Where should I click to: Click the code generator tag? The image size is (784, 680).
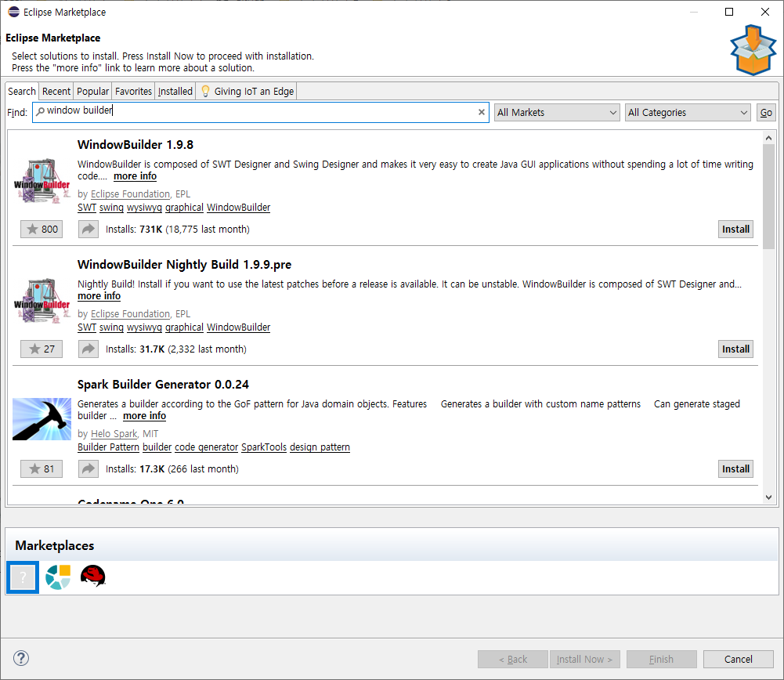point(206,447)
